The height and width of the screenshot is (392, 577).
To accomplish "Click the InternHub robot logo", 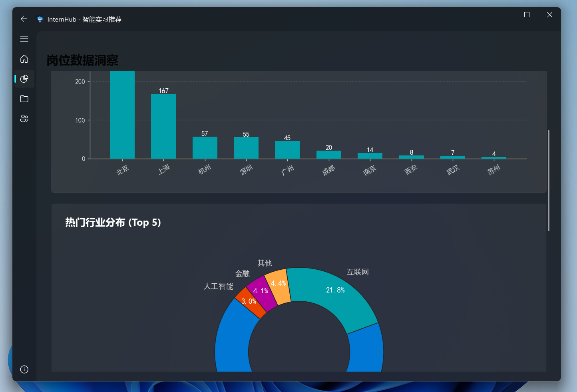I will (40, 19).
